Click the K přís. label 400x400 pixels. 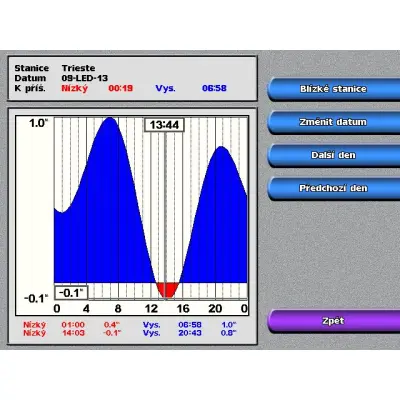(30, 89)
